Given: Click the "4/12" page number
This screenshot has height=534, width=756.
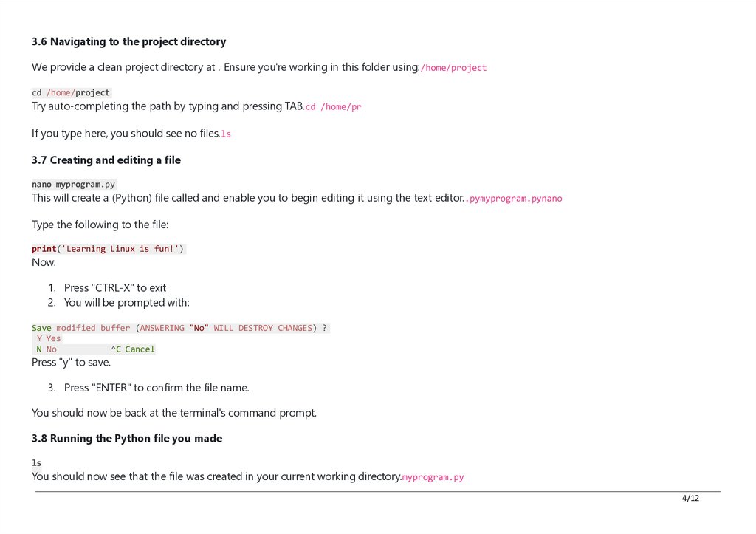Looking at the screenshot, I should click(x=690, y=499).
